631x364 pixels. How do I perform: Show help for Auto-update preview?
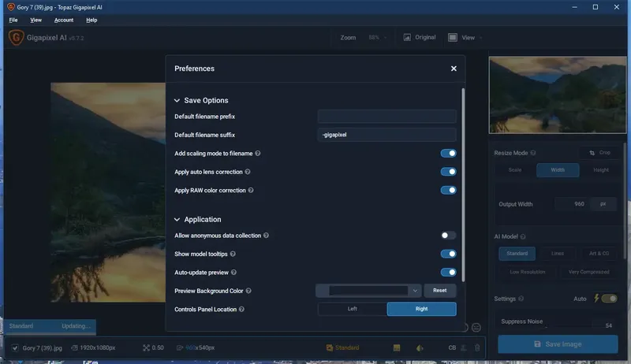click(233, 273)
